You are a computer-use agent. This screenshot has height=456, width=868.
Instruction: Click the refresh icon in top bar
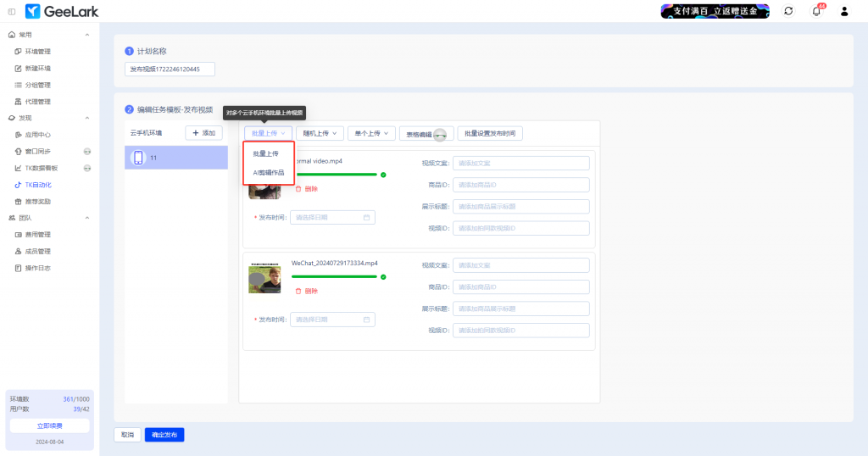(788, 11)
